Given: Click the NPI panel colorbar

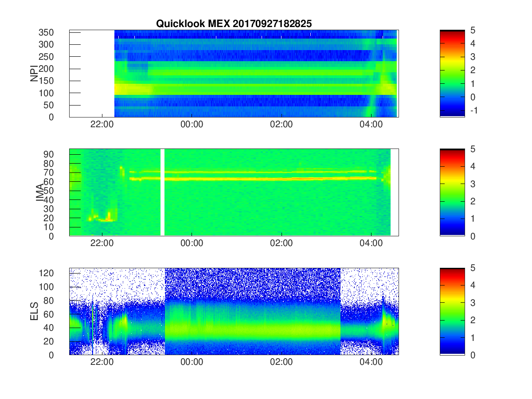Looking at the screenshot, I should coord(452,73).
